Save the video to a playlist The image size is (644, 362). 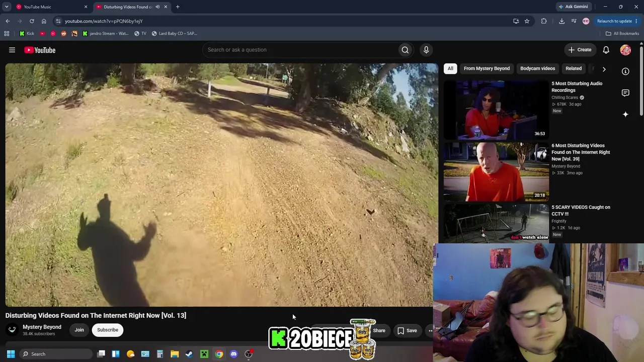[x=407, y=330]
